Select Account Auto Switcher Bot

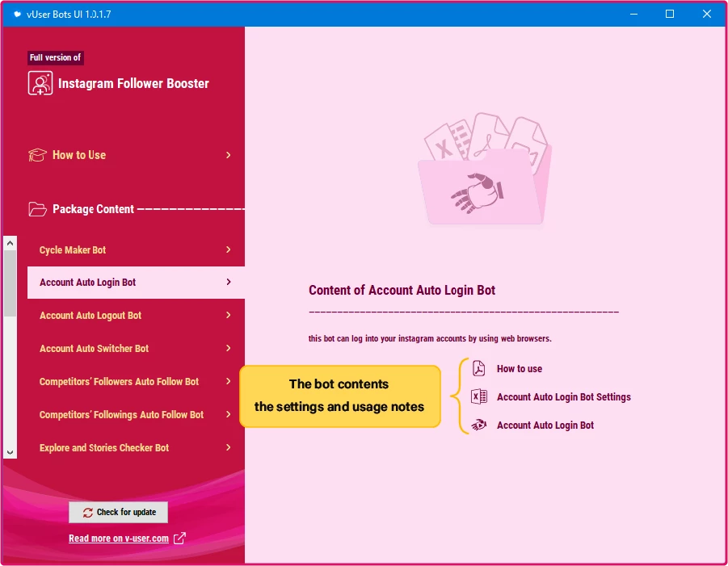coord(136,348)
